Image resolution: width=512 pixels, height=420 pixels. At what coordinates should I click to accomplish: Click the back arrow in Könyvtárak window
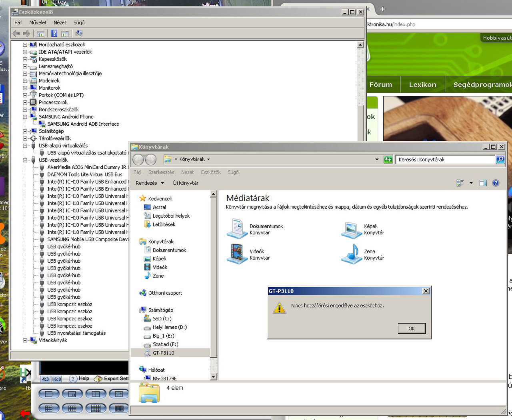138,160
